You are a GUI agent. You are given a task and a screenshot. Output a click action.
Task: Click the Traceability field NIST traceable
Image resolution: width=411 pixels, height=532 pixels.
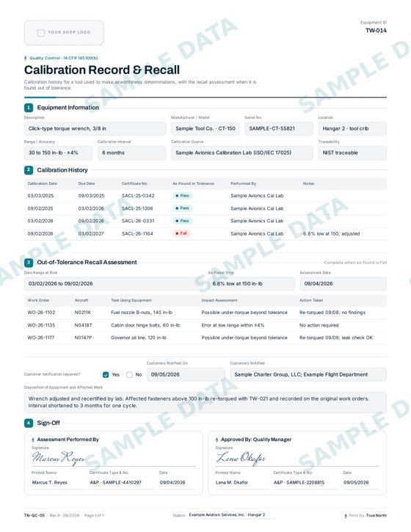[352, 153]
